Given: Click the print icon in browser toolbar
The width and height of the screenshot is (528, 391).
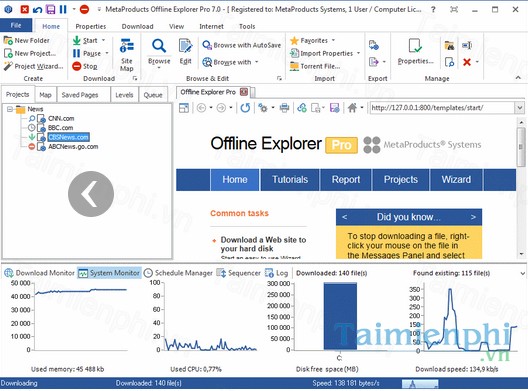Looking at the screenshot, I should 284,108.
